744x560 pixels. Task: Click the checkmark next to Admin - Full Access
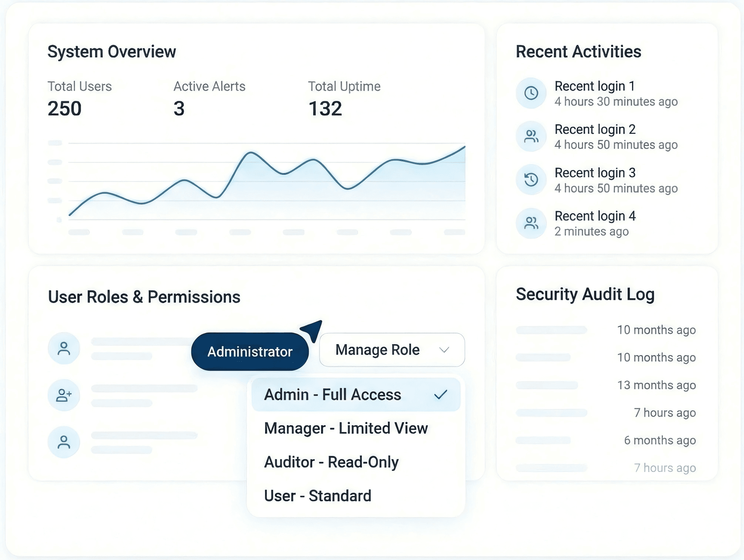pos(441,395)
